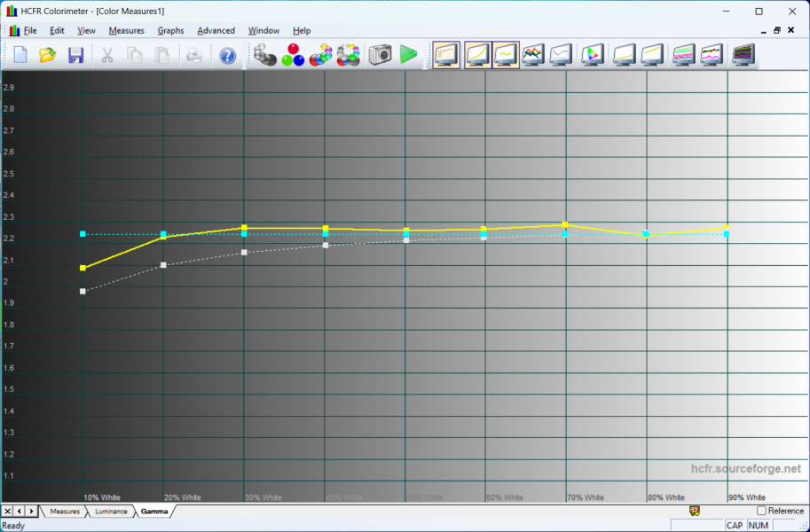
Task: Toggle the Reference checkbox
Action: pos(761,511)
